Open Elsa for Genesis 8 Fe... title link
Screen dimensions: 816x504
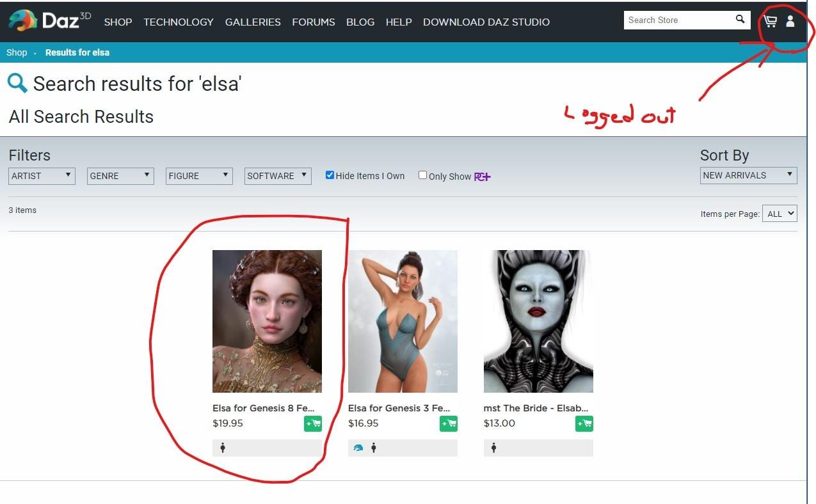coord(264,408)
